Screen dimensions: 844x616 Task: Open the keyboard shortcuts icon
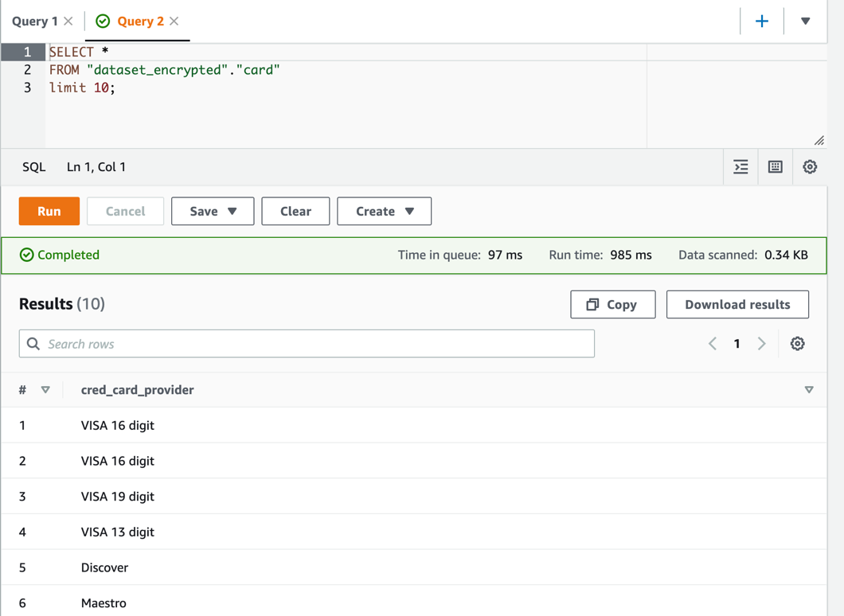pos(775,167)
